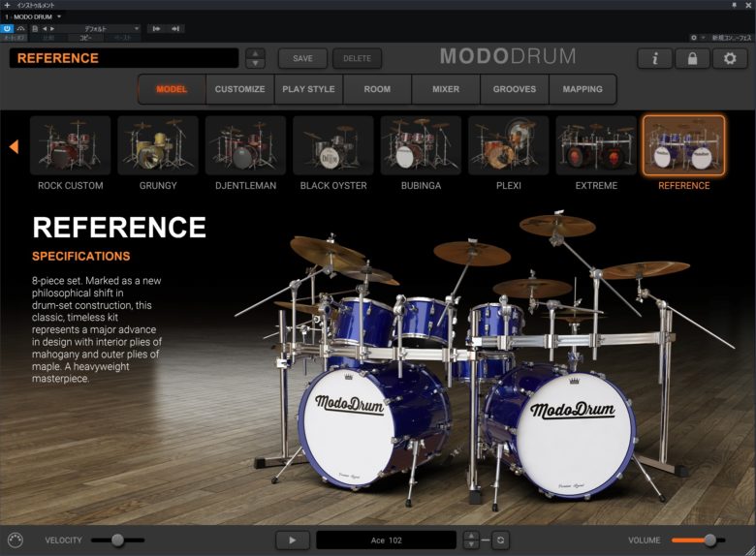Select the previous preset with the up arrow by REFERENCE
Screen dimensions: 756x556
pyautogui.click(x=256, y=53)
